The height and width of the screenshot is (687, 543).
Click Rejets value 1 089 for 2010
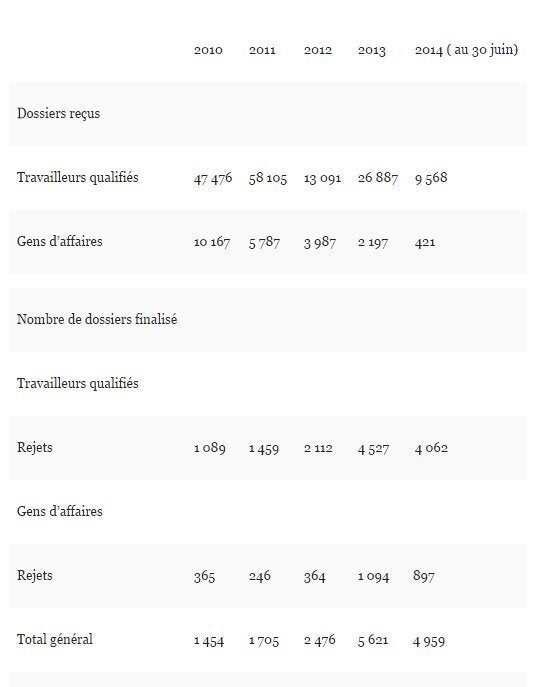coord(209,449)
